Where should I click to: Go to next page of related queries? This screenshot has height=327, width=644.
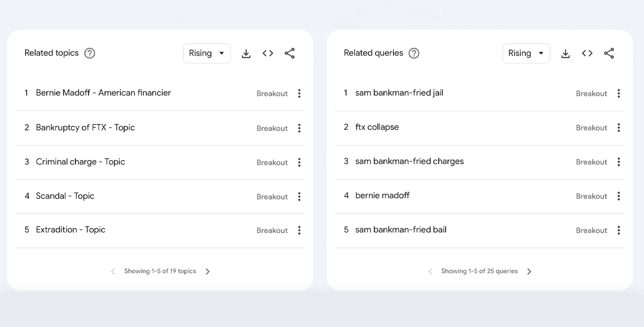tap(529, 272)
